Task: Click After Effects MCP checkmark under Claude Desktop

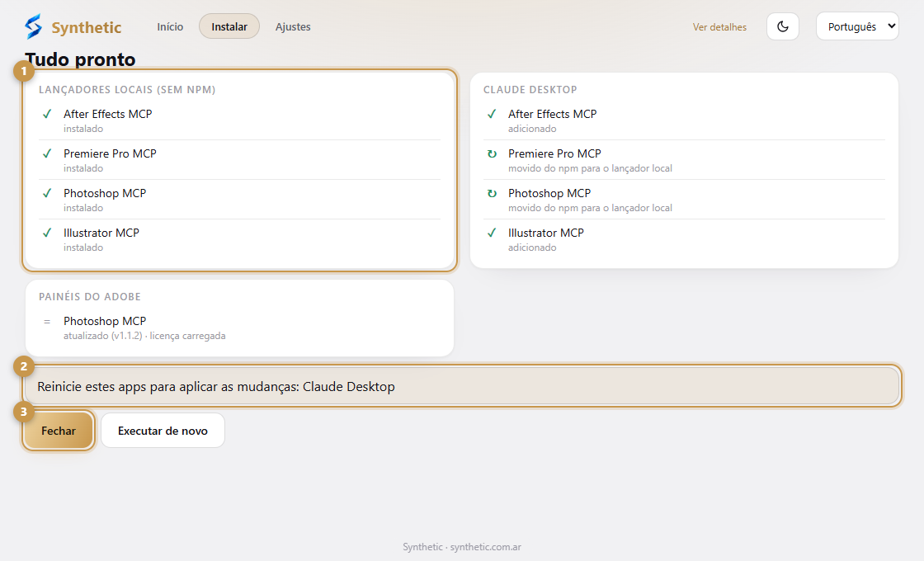Action: pos(492,114)
